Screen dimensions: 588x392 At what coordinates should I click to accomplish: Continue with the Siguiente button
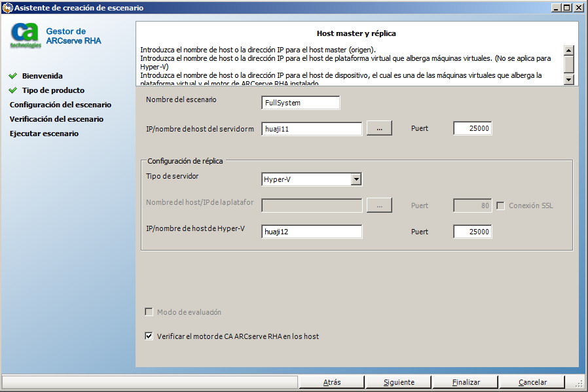coord(399,382)
